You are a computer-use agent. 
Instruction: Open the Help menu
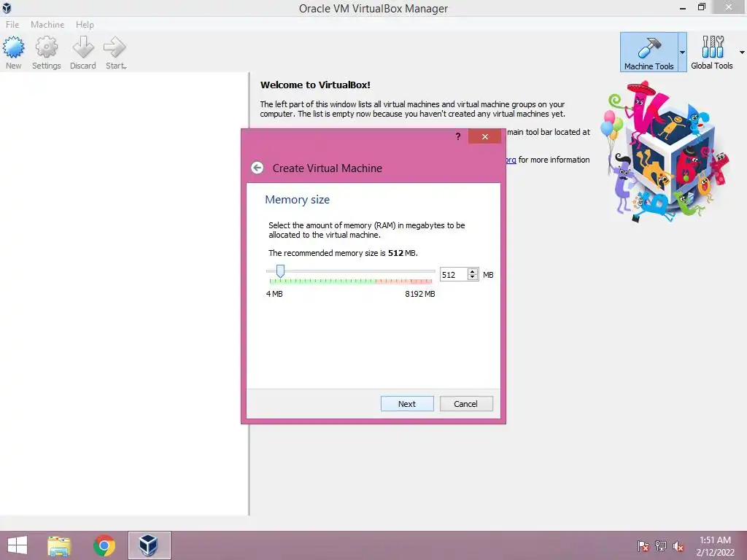point(85,24)
